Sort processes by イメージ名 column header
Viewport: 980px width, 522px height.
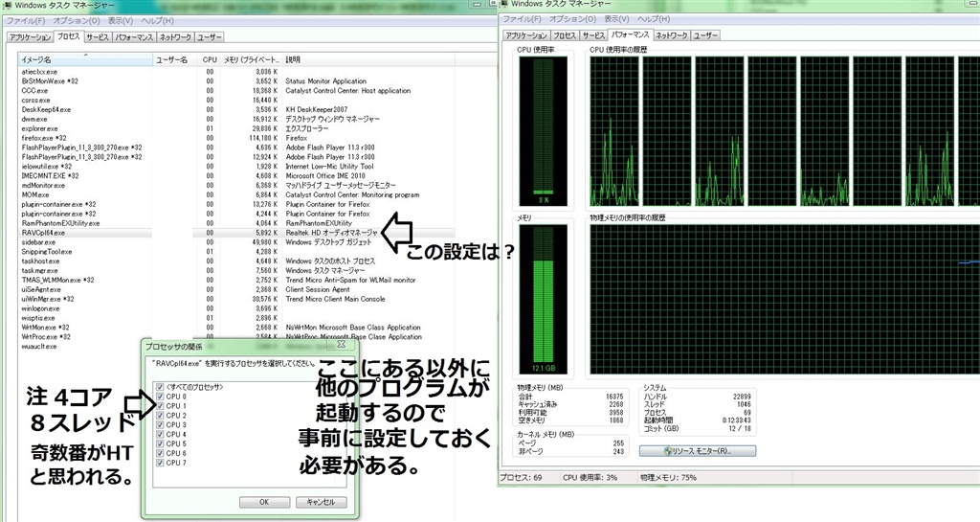coord(85,60)
